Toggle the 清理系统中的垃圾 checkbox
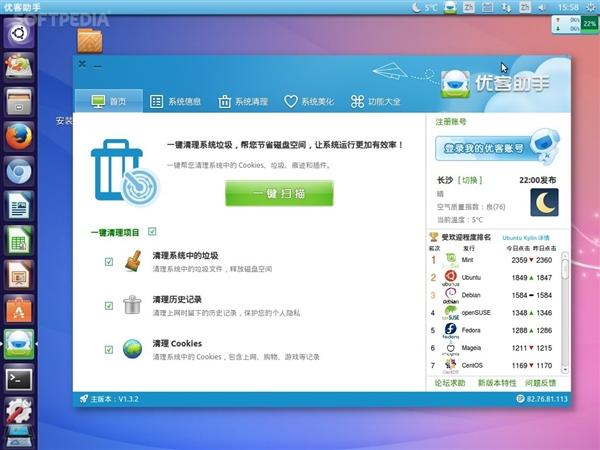The height and width of the screenshot is (450, 600). [x=109, y=262]
